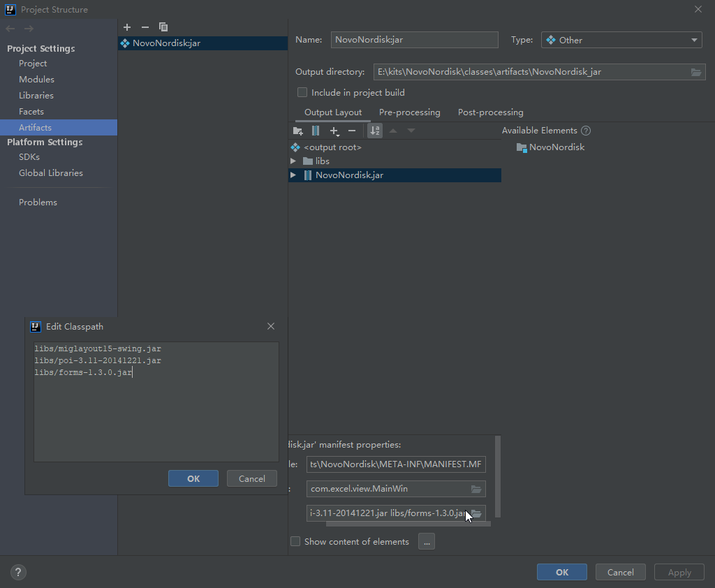Select output root tree node
Screen dimensions: 715x588
[332, 147]
